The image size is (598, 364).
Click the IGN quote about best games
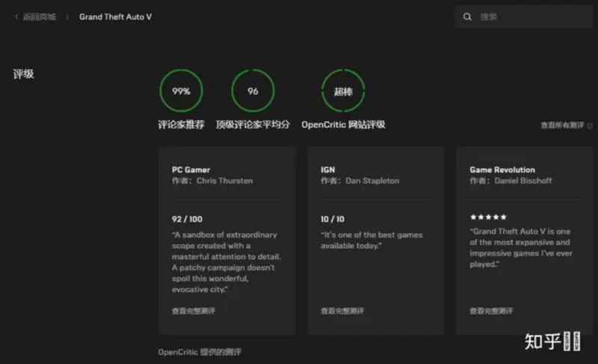coord(372,240)
